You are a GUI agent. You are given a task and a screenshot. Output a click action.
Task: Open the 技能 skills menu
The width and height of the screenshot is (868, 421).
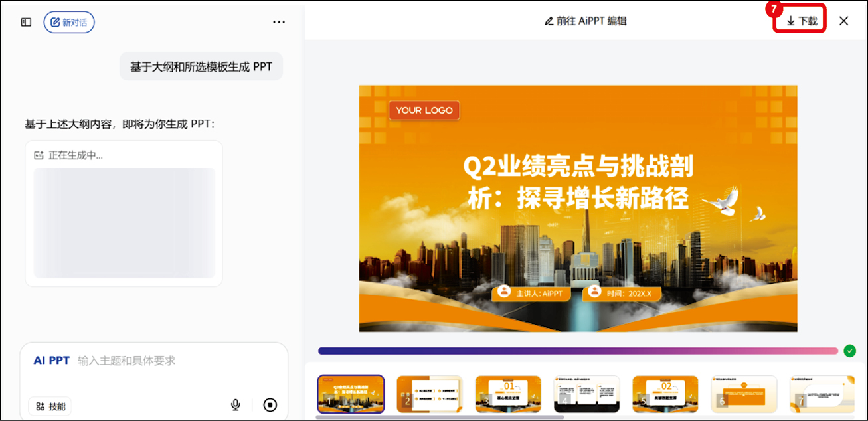(50, 406)
